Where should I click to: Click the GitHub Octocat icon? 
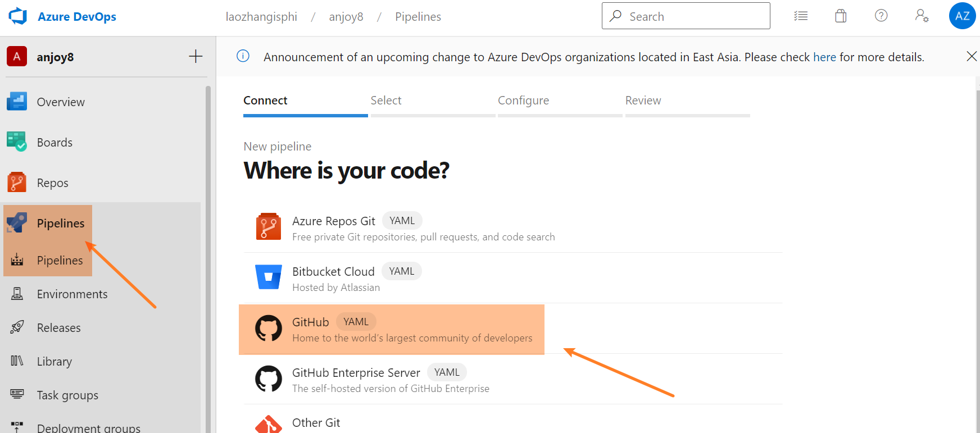269,328
